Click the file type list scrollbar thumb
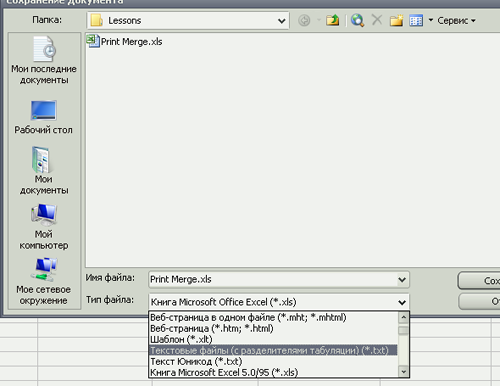The height and width of the screenshot is (386, 500). [x=403, y=330]
